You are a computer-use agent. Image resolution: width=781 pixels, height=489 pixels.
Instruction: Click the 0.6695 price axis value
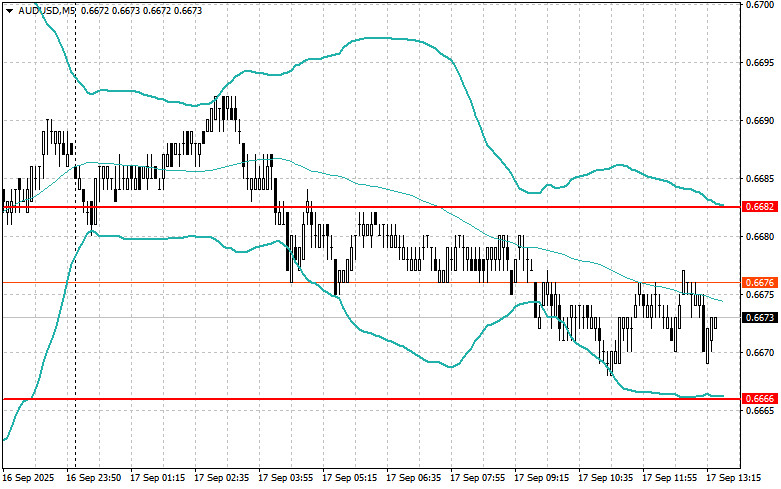pyautogui.click(x=760, y=63)
